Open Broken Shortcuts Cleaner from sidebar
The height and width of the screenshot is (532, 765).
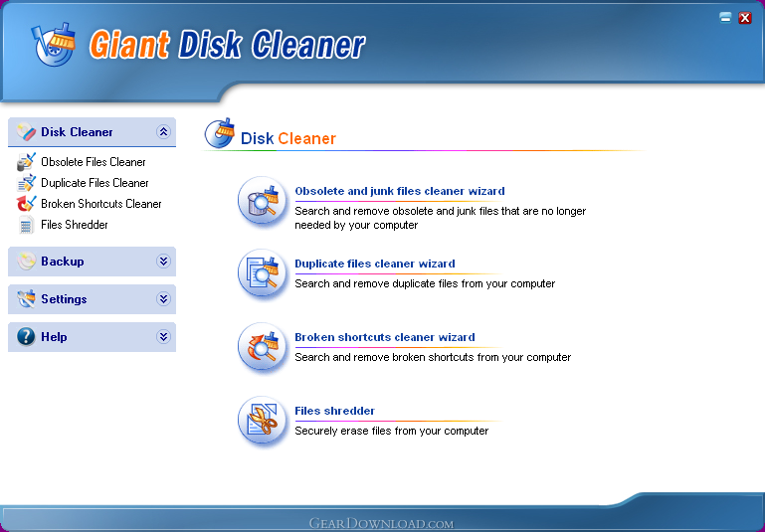[101, 204]
